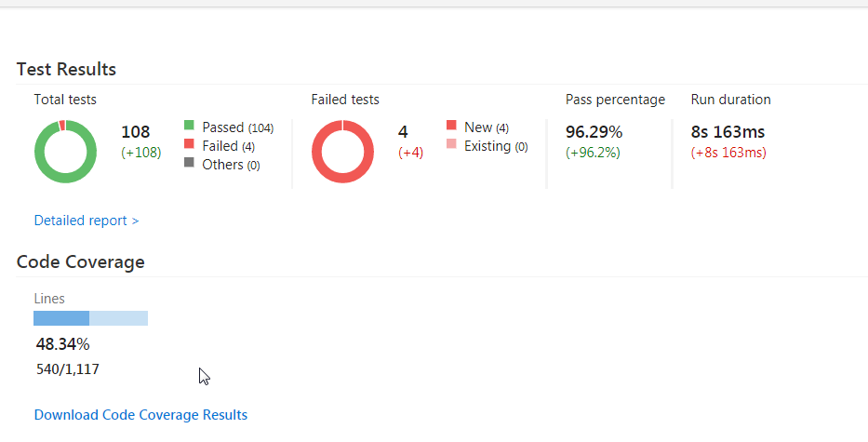The width and height of the screenshot is (868, 442).
Task: Click Download Code Coverage Results link
Action: point(140,415)
